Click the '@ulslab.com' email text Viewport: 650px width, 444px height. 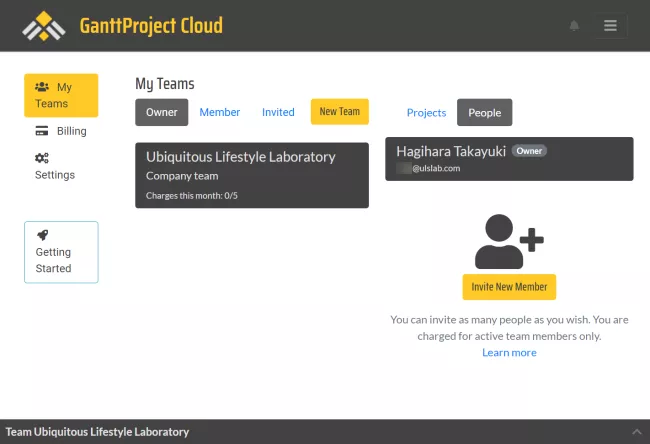click(436, 168)
